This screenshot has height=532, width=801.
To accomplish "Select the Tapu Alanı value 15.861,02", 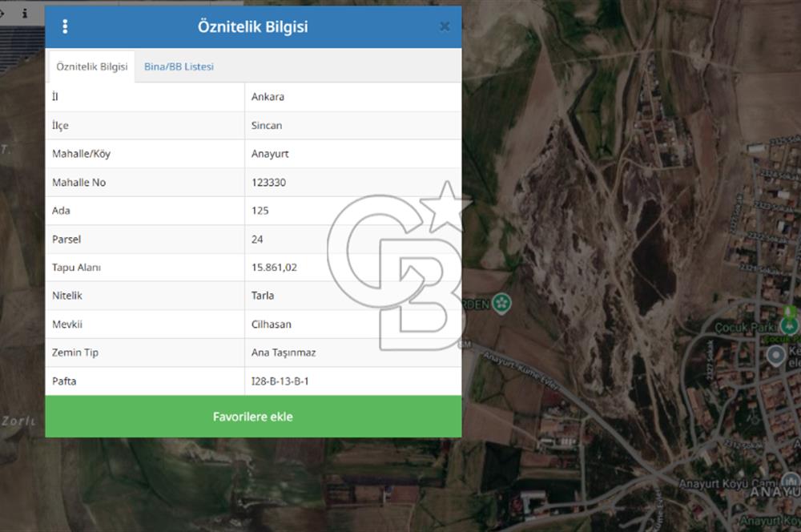I will pyautogui.click(x=274, y=268).
